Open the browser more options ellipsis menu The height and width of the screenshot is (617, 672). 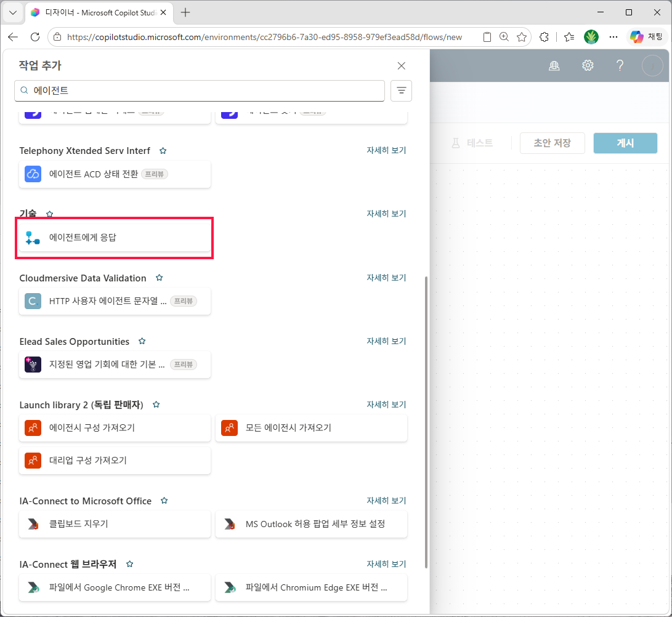[613, 38]
